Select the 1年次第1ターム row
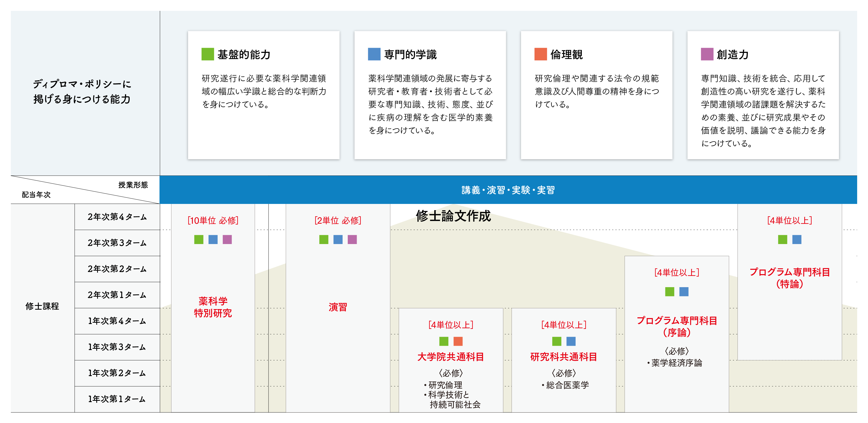Image resolution: width=868 pixels, height=423 pixels. 117,399
